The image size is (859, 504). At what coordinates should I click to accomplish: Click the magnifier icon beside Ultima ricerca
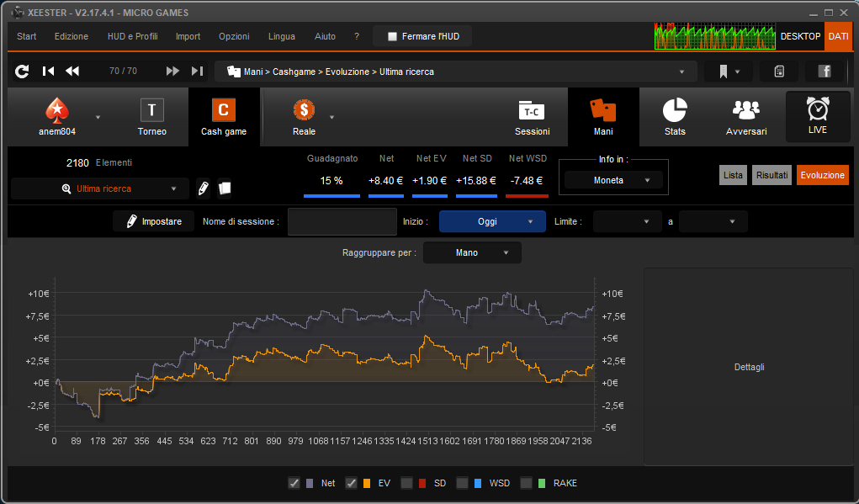pyautogui.click(x=66, y=188)
